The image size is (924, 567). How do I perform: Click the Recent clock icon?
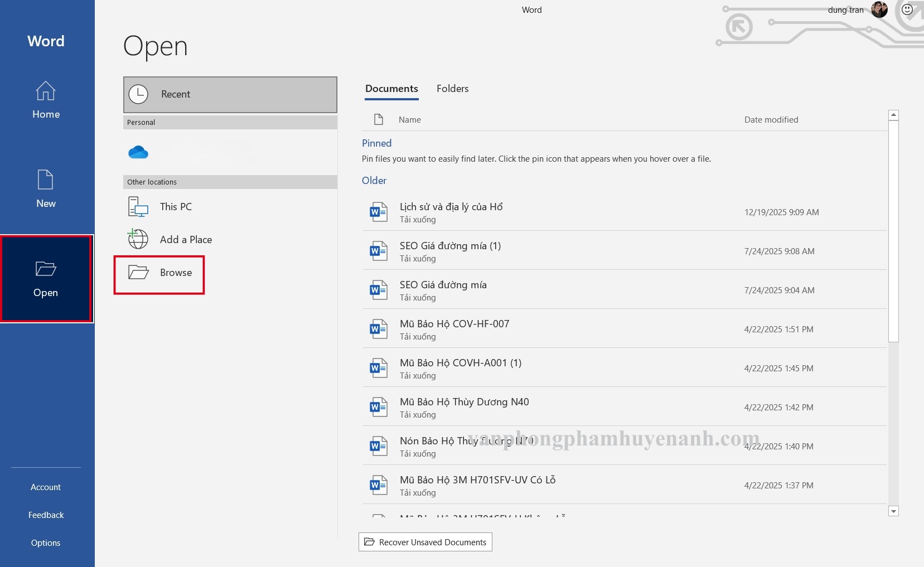pos(138,94)
